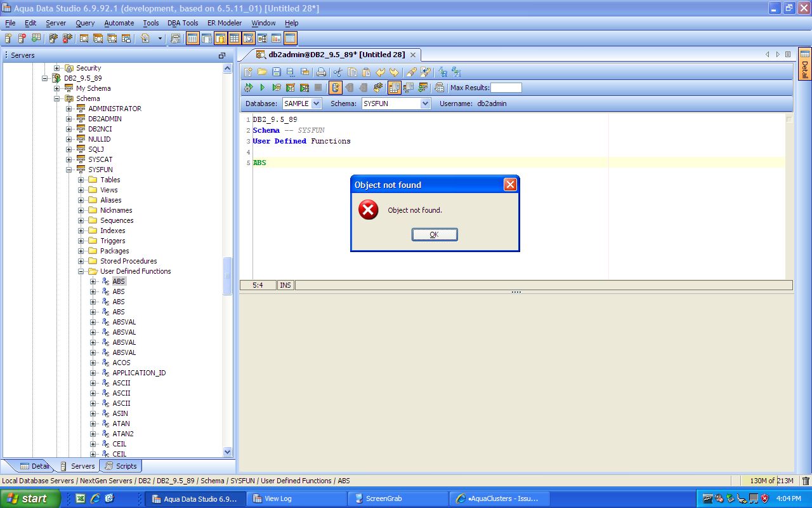
Task: Open the DBA Tools menu
Action: (183, 23)
